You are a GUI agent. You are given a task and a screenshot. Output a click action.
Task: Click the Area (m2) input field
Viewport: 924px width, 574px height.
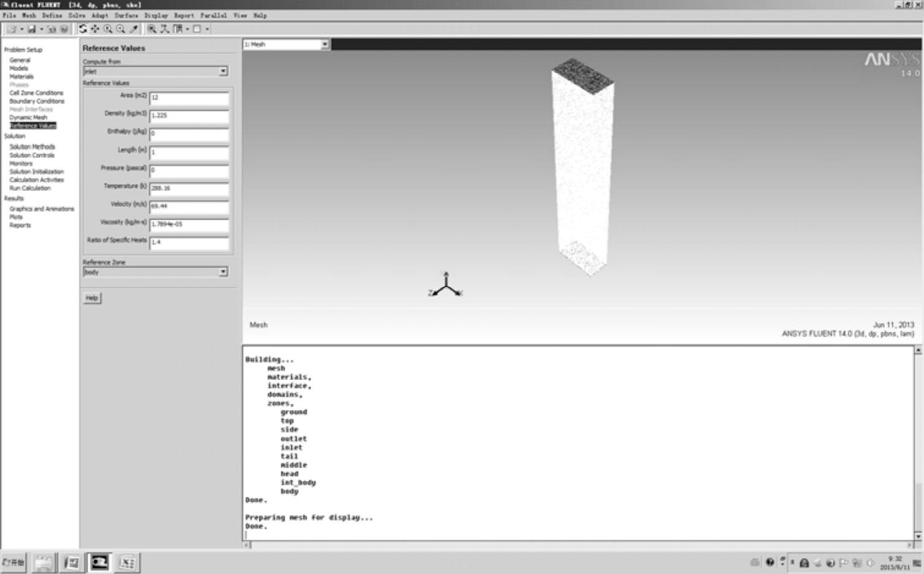point(189,98)
